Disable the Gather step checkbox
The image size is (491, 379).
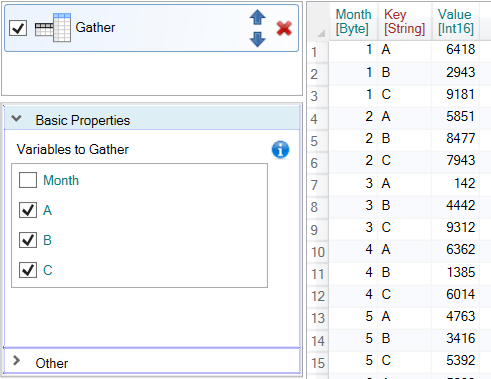tap(18, 28)
